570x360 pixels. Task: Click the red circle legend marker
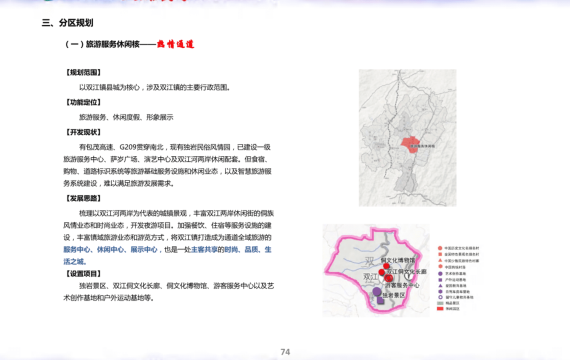coord(440,248)
